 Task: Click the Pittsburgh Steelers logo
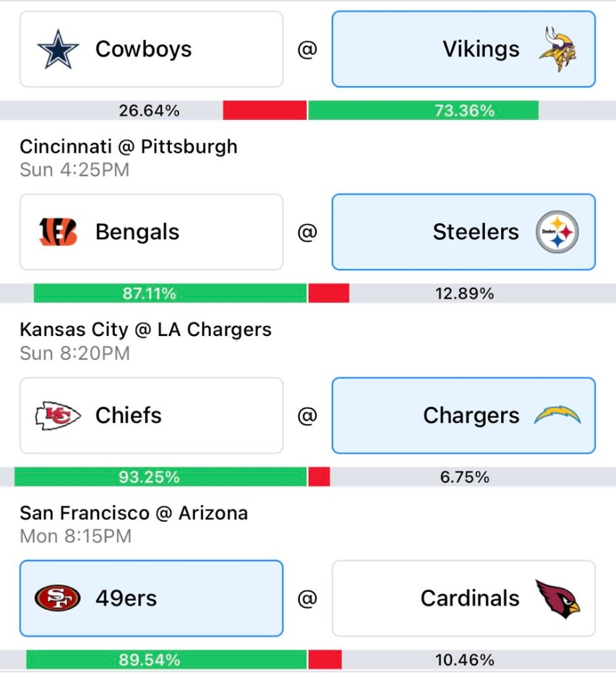click(x=557, y=232)
